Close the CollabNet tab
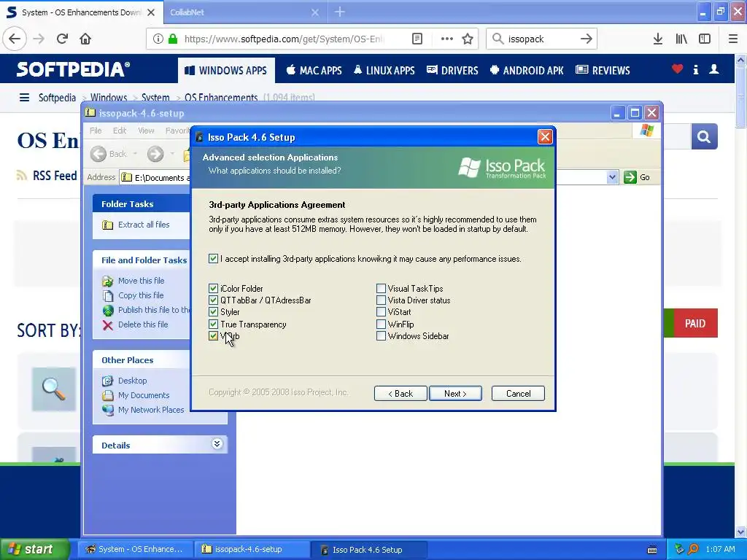 coord(315,12)
